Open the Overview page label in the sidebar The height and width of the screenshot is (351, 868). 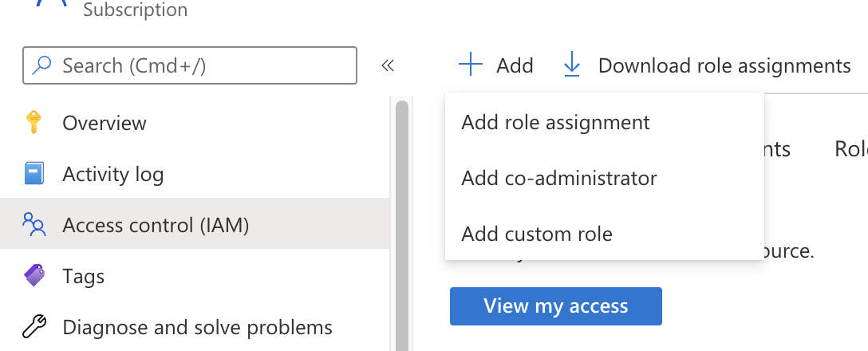105,124
